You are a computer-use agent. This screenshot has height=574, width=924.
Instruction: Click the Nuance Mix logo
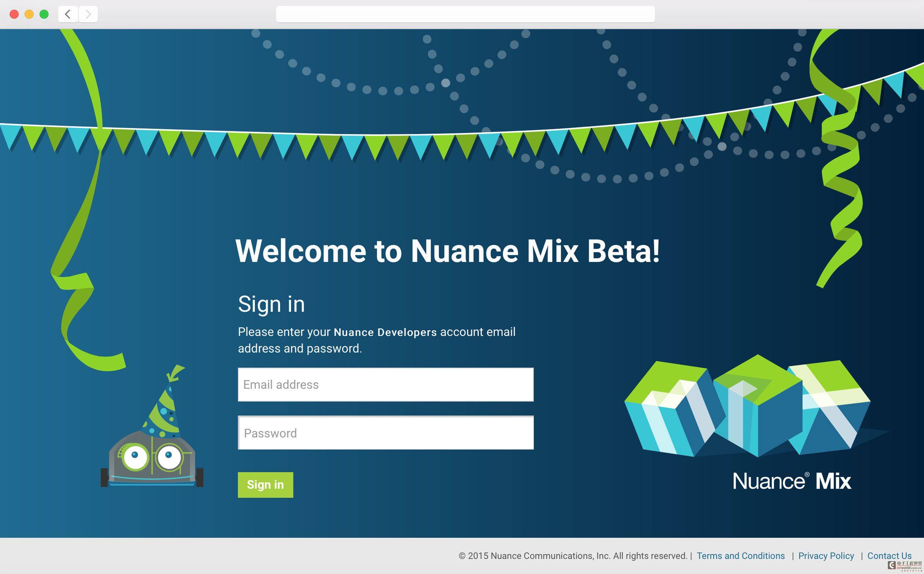click(x=792, y=481)
